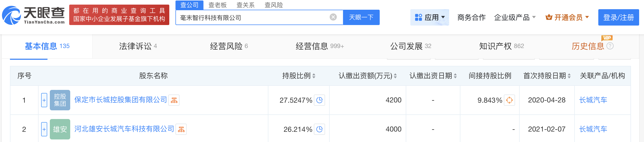Open 保定市长城控股集团有限公司 company link
644x142 pixels.
click(x=121, y=100)
